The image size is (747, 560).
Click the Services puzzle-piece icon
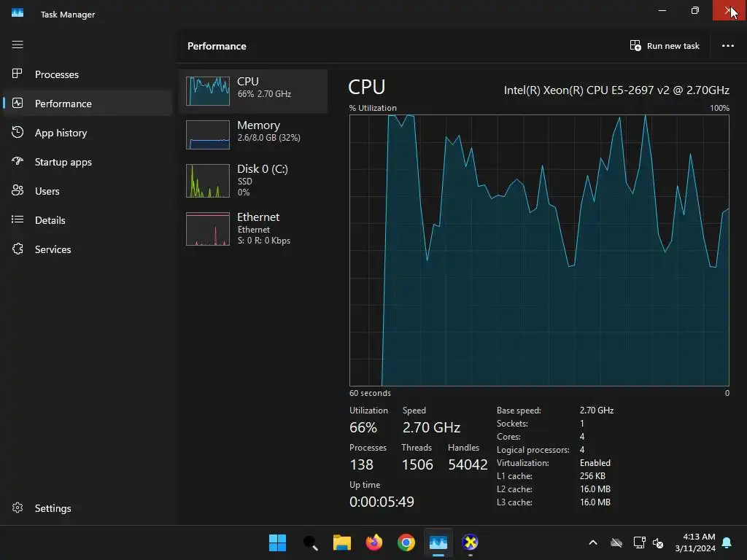tap(18, 249)
